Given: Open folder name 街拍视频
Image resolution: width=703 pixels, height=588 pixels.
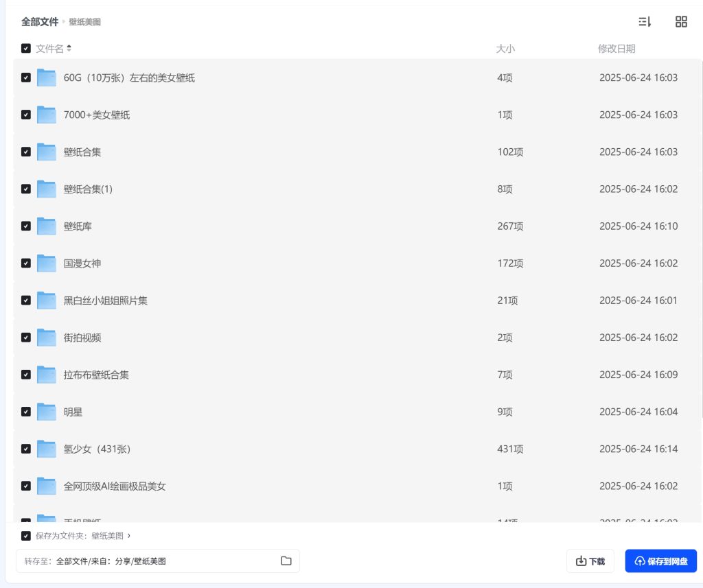Looking at the screenshot, I should coord(82,338).
